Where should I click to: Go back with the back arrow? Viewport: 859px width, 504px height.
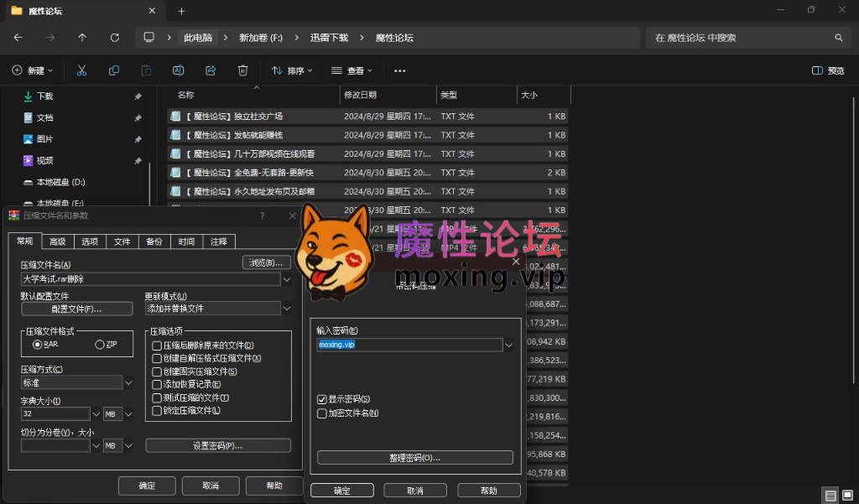(x=18, y=38)
